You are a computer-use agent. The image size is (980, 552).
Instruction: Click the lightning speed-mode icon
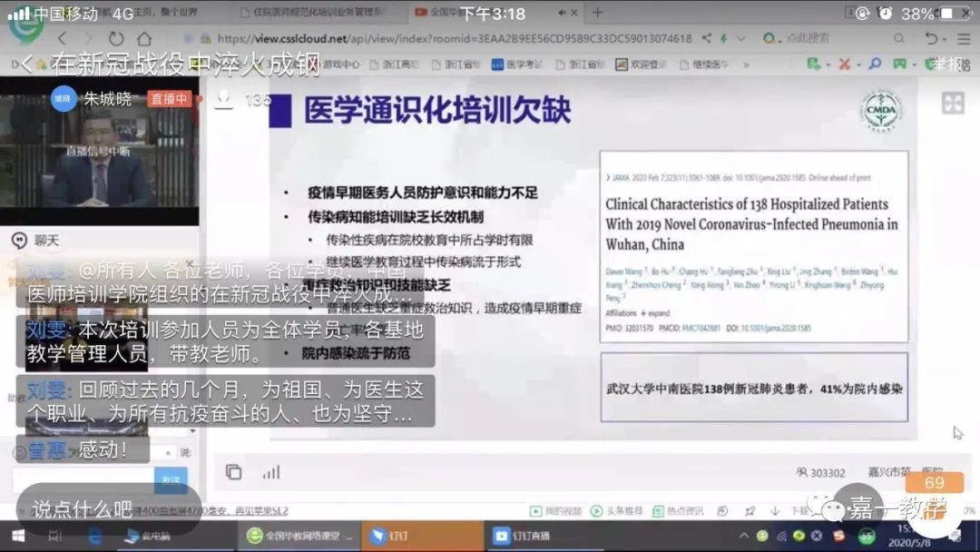724,38
